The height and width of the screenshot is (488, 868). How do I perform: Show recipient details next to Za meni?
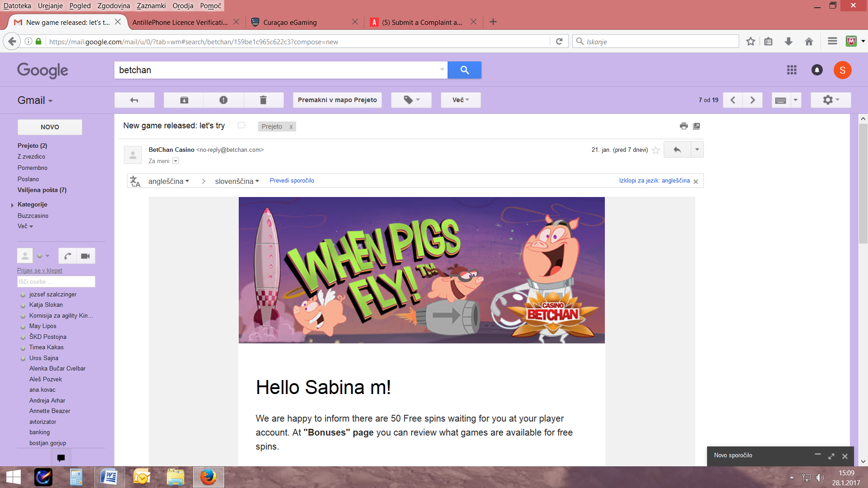click(176, 161)
